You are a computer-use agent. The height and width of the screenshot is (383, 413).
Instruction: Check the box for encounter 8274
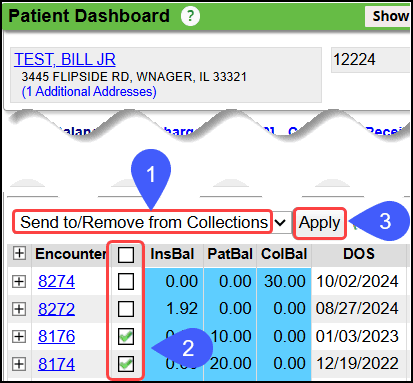tap(126, 282)
